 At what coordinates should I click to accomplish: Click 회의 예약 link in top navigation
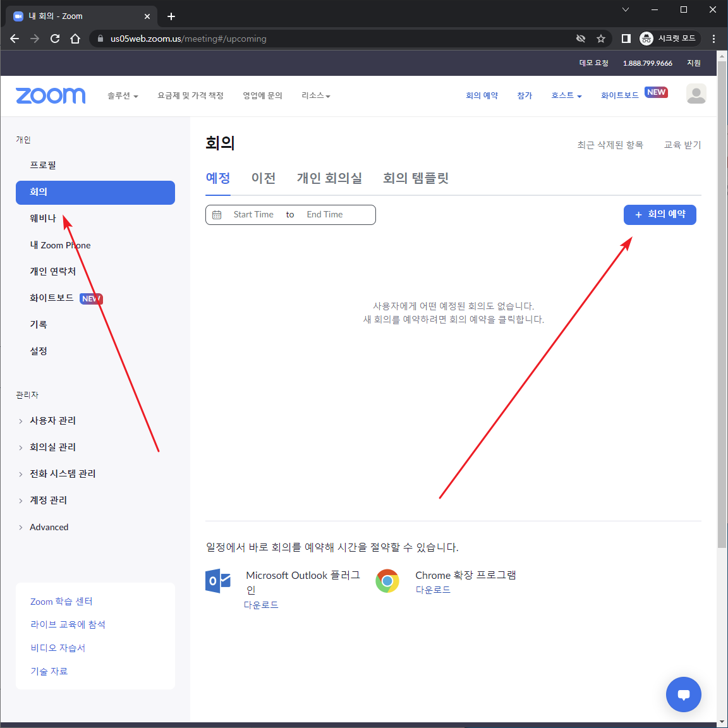pos(482,95)
